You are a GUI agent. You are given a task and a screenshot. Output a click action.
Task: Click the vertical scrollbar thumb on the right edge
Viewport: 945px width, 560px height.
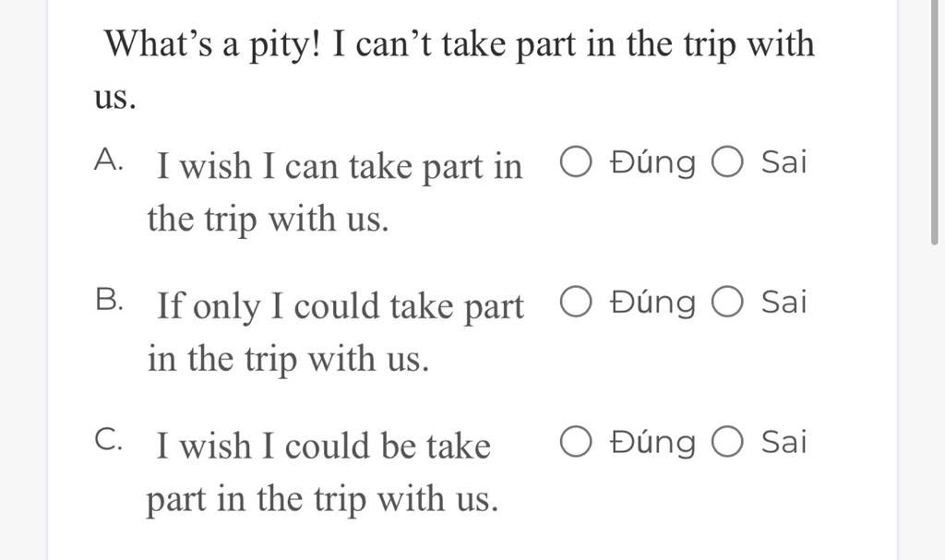(934, 121)
